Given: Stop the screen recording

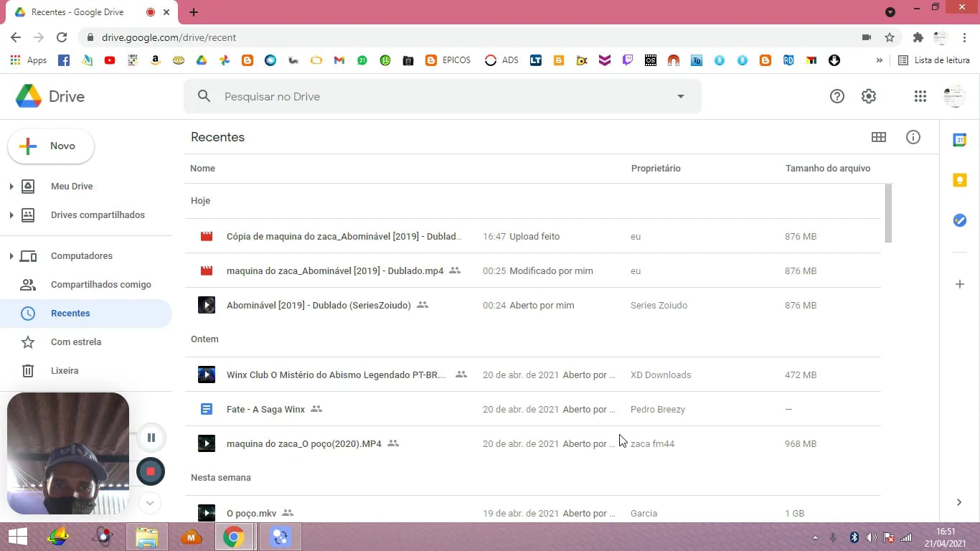Looking at the screenshot, I should click(151, 471).
